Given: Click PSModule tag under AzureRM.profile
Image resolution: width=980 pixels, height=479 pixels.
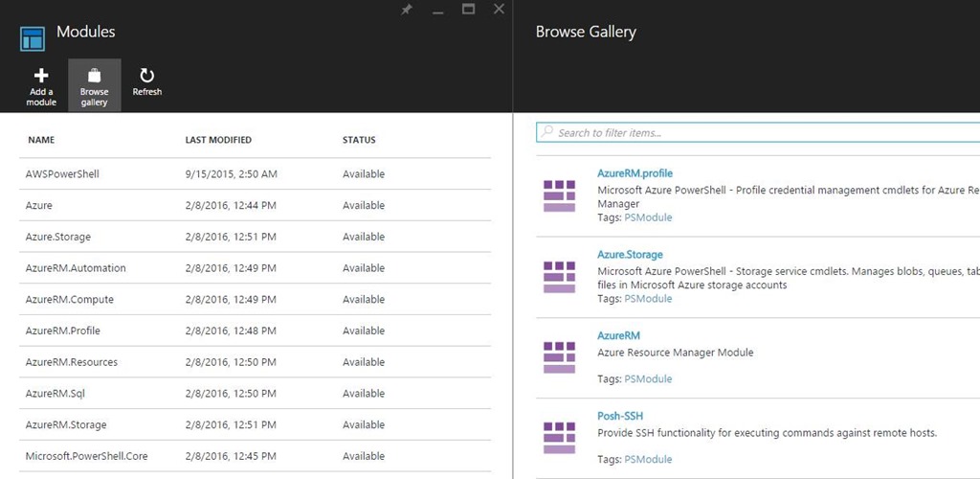Looking at the screenshot, I should coord(648,217).
